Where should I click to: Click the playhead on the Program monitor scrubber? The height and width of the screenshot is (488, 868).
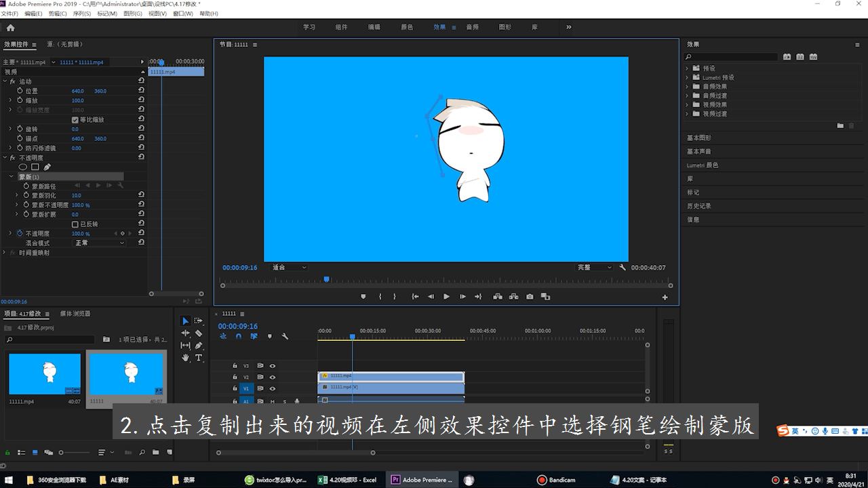click(x=326, y=279)
